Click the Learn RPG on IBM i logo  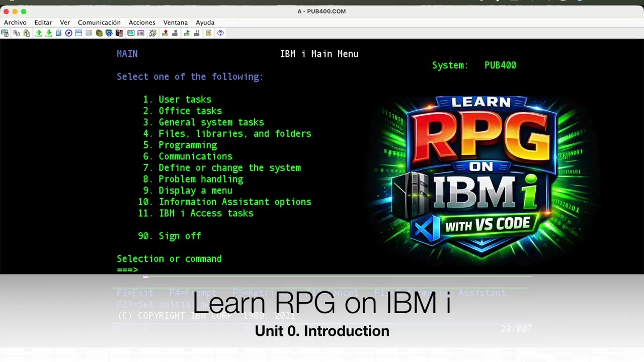click(482, 177)
